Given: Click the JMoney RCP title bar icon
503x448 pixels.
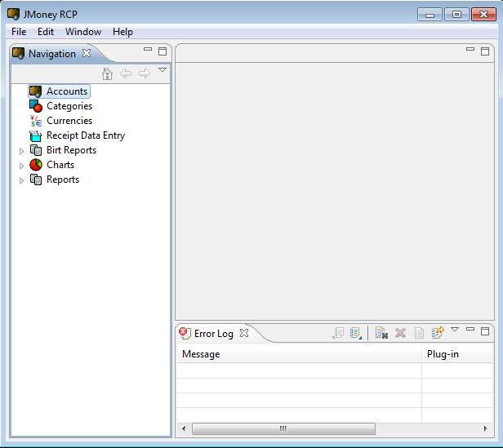Looking at the screenshot, I should point(13,14).
